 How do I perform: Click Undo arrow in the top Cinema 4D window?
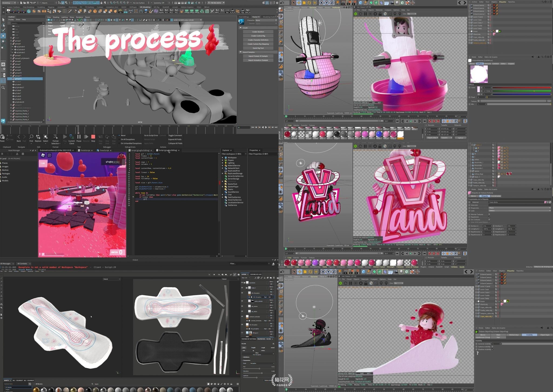282,3
